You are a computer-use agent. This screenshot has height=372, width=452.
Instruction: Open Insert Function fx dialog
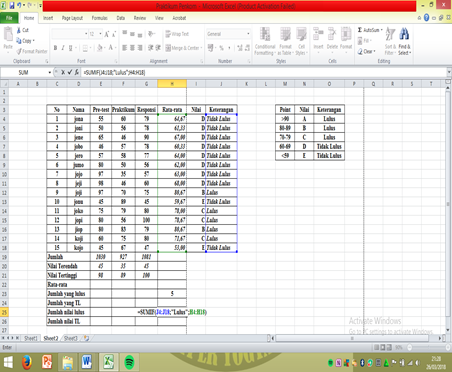click(x=77, y=72)
